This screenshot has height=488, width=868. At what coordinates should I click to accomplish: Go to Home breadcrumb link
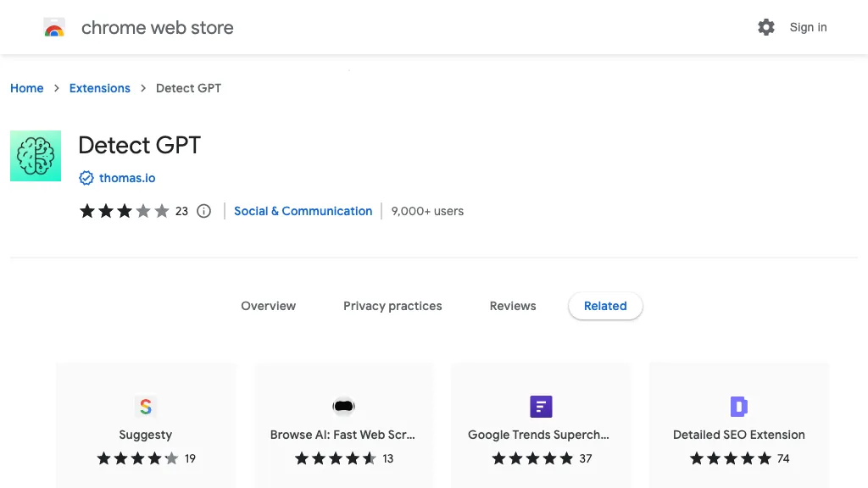click(x=27, y=88)
